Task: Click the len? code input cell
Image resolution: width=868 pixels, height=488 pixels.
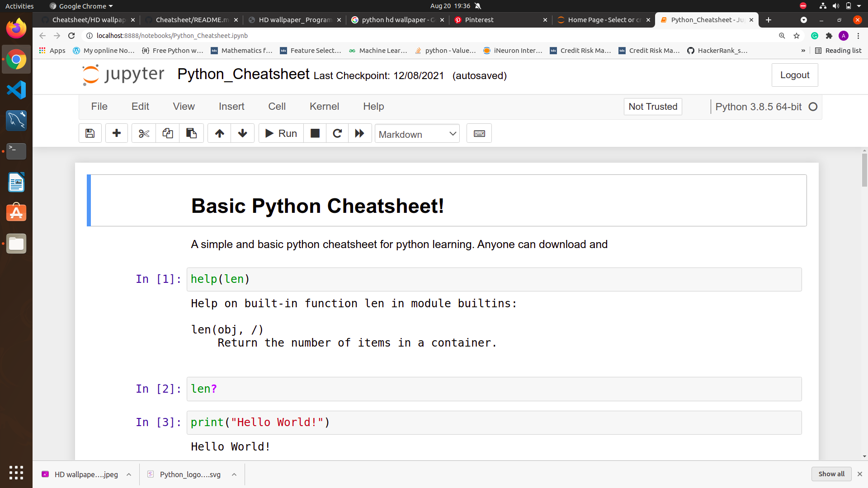Action: (x=494, y=389)
